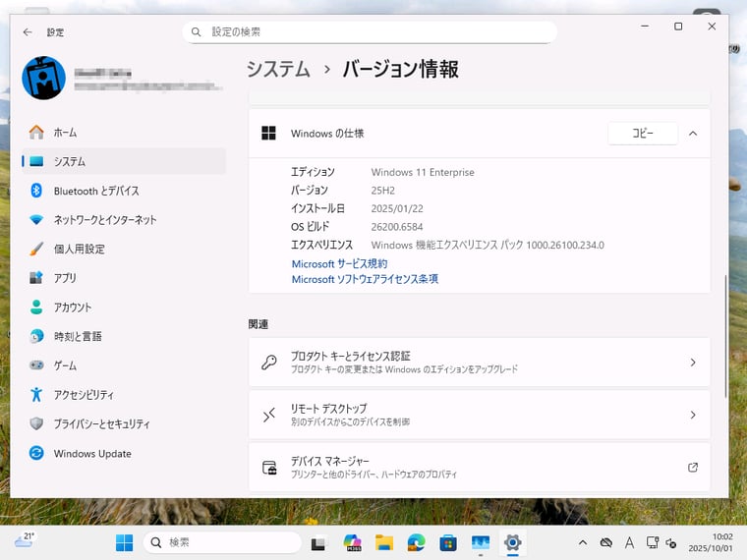Show hidden system tray icons
This screenshot has width=747, height=560.
pos(582,542)
